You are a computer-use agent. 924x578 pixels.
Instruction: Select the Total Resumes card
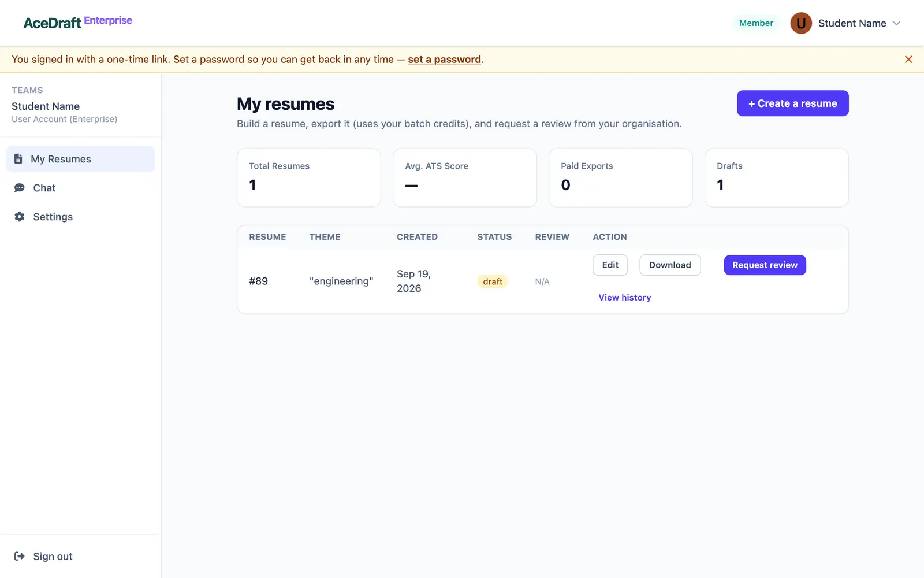[308, 177]
